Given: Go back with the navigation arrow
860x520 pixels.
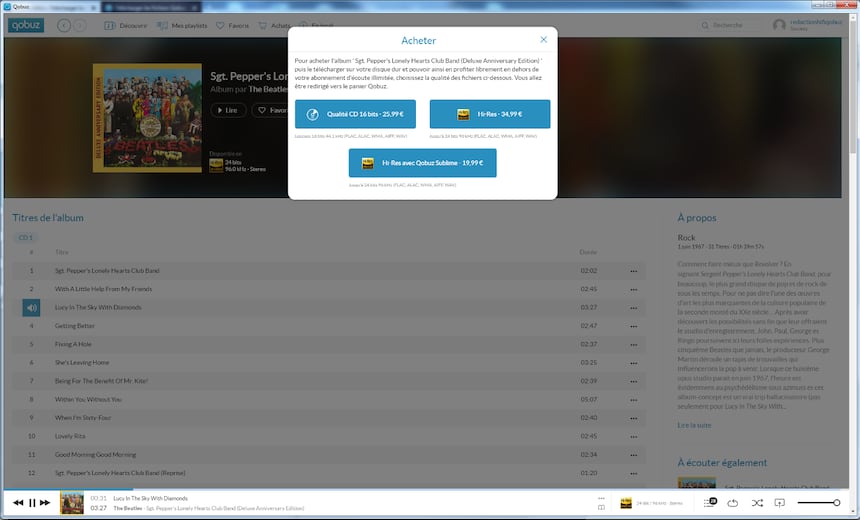Looking at the screenshot, I should pyautogui.click(x=64, y=25).
